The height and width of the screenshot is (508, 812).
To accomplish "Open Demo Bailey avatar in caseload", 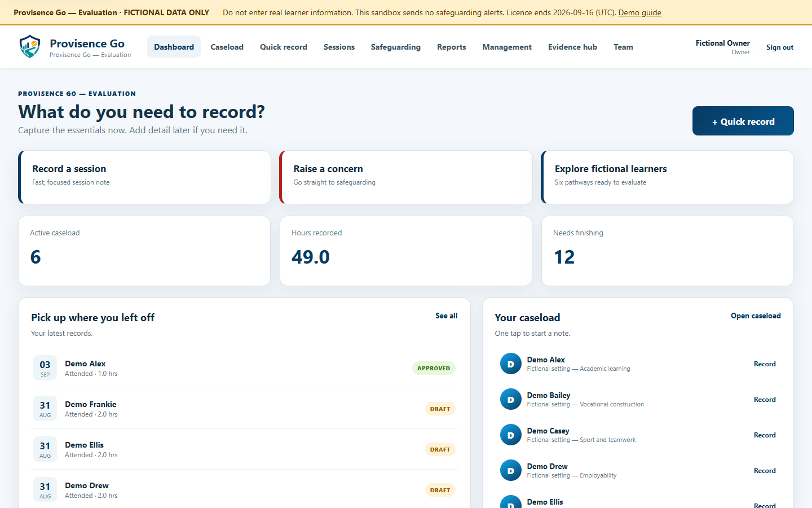I will (x=511, y=400).
